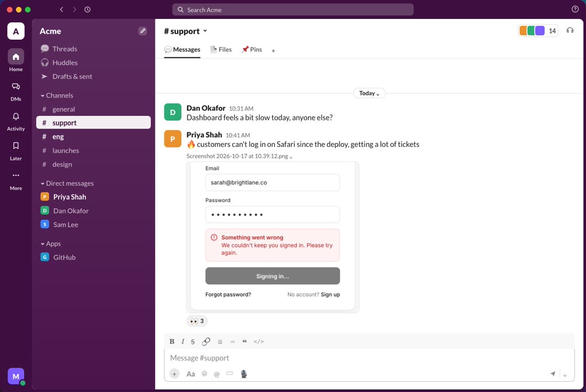This screenshot has width=586, height=392.
Task: Insert a code snippet in composer
Action: tap(259, 341)
